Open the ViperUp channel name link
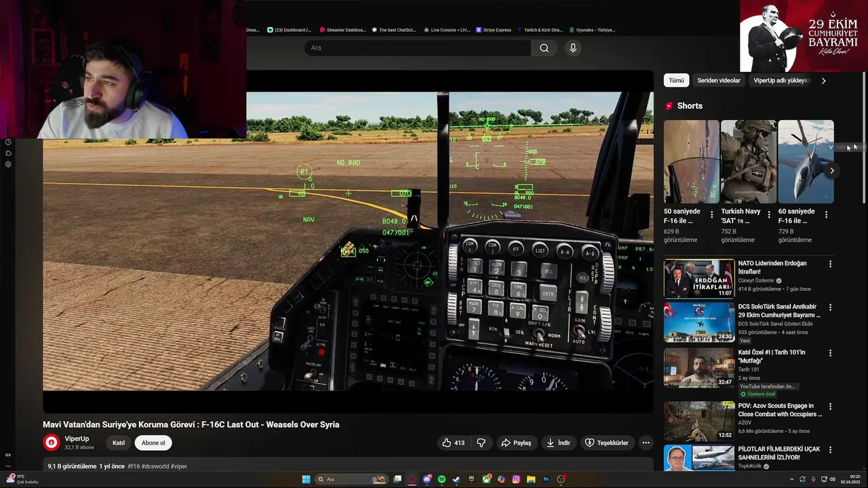The width and height of the screenshot is (868, 488). click(77, 439)
